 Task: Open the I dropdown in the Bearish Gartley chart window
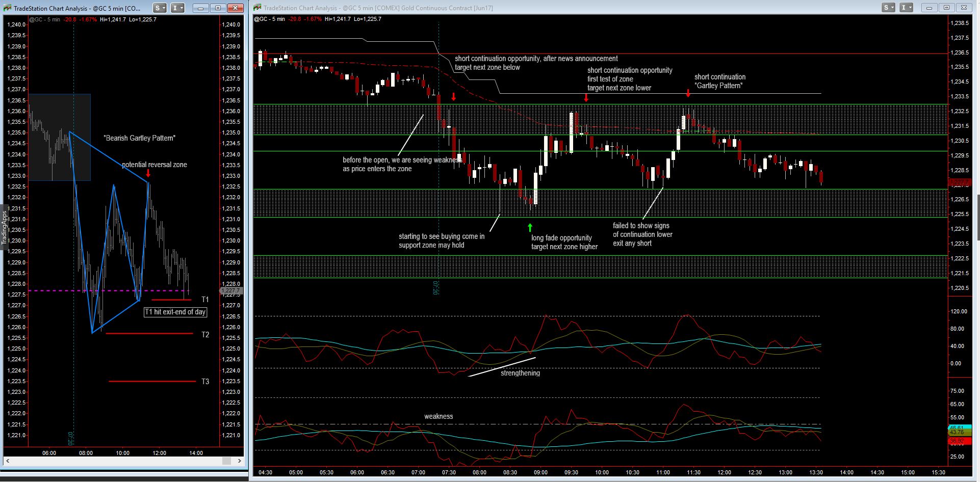[177, 8]
